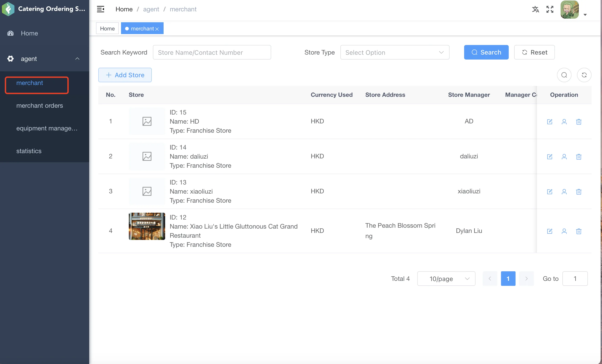The height and width of the screenshot is (364, 602).
Task: Open the Store Type dropdown
Action: [x=395, y=52]
